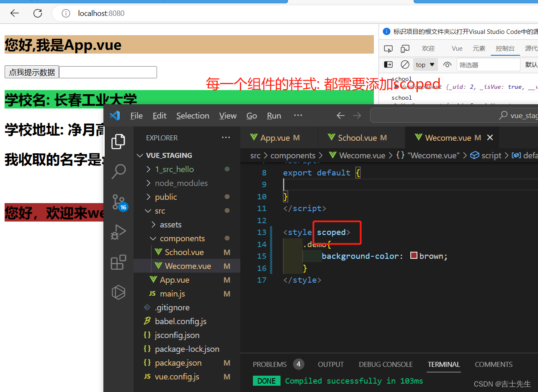Toggle DevTools device emulation icon
This screenshot has height=392, width=538.
(405, 49)
